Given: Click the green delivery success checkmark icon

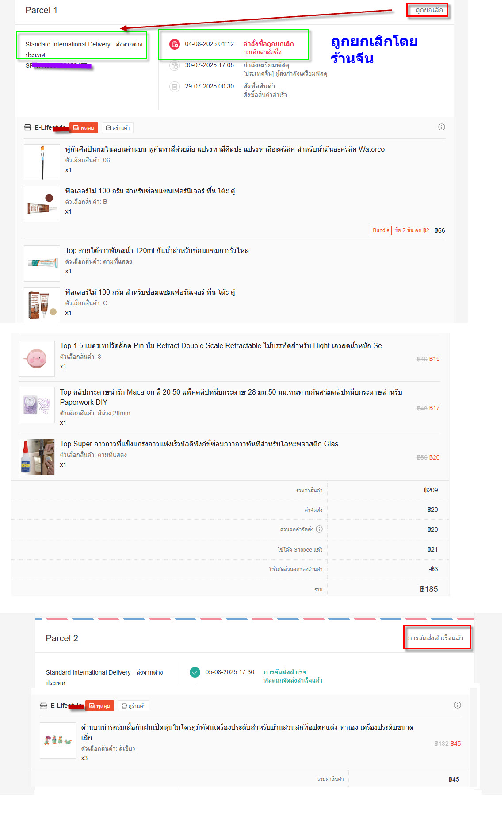Looking at the screenshot, I should (x=195, y=672).
